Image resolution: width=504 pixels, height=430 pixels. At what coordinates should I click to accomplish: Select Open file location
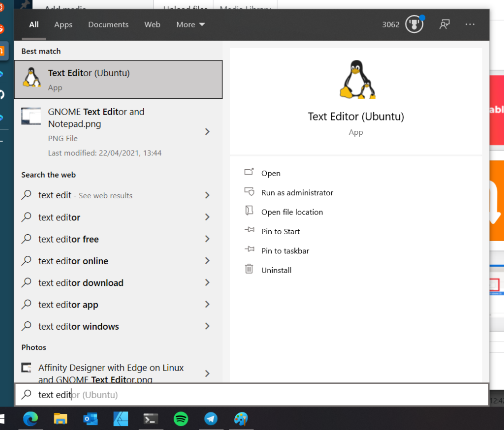[292, 212]
